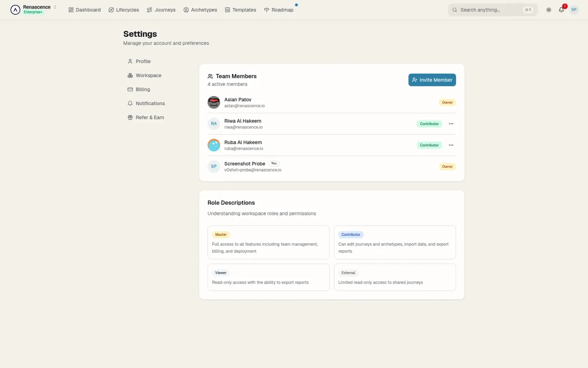588x368 pixels.
Task: Click the riwa@renascence.io email text
Action: [x=243, y=127]
